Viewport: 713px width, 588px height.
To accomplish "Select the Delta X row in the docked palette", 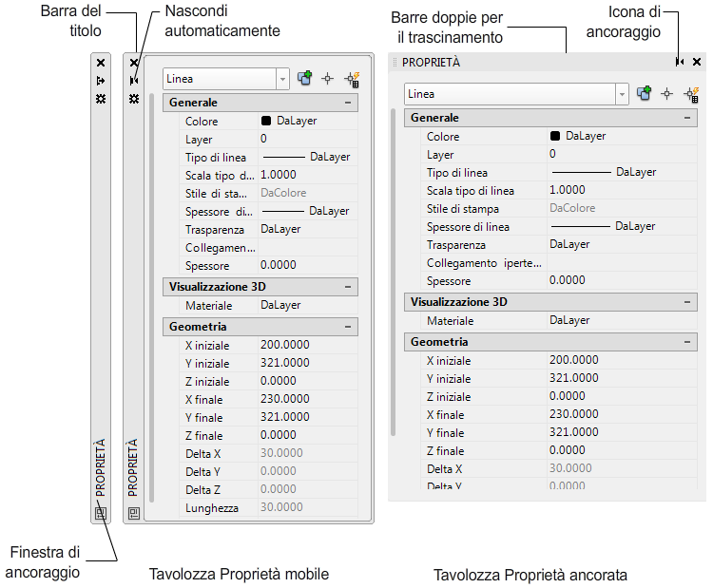I will pyautogui.click(x=559, y=468).
